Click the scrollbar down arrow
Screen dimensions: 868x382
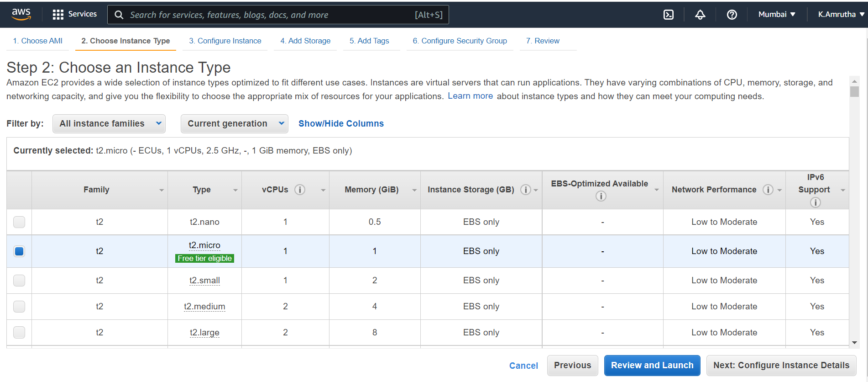pyautogui.click(x=854, y=343)
